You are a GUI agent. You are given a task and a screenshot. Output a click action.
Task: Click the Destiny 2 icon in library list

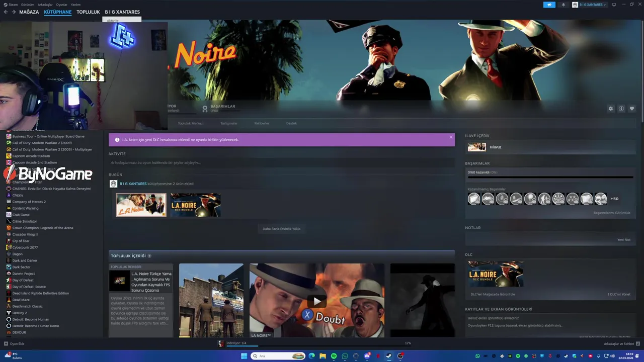pyautogui.click(x=9, y=313)
